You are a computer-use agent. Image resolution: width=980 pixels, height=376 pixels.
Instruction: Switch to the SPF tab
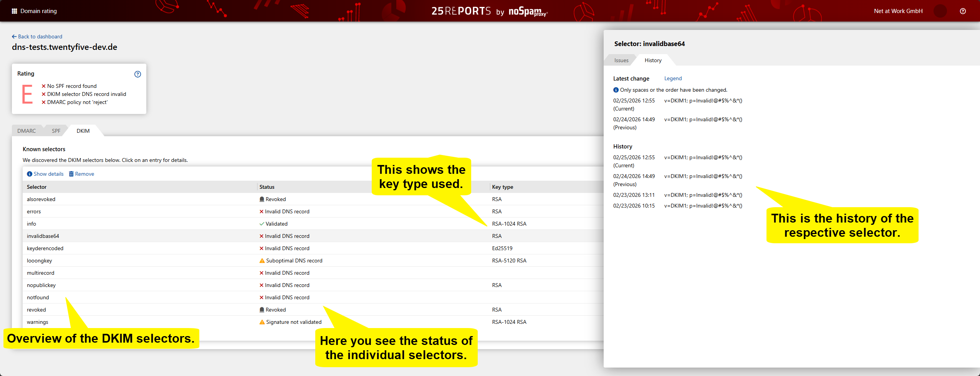(x=56, y=131)
